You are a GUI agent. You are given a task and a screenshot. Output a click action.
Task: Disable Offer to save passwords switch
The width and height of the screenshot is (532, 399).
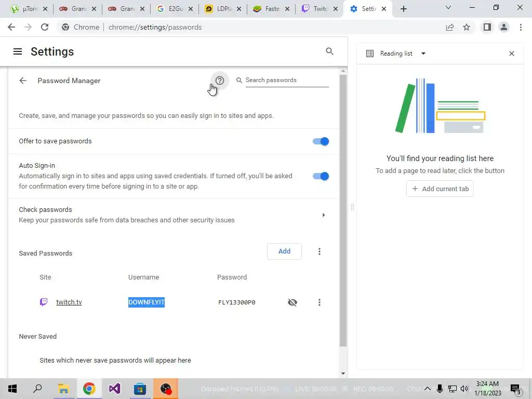(x=321, y=141)
